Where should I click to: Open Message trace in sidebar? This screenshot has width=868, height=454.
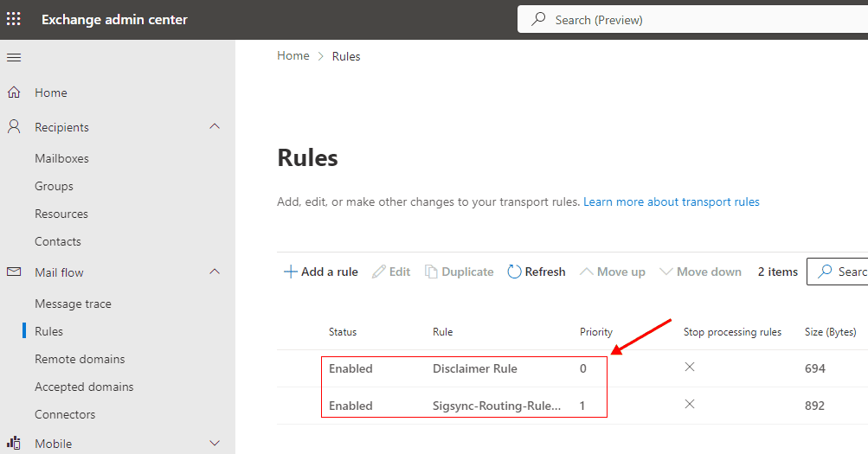tap(73, 304)
